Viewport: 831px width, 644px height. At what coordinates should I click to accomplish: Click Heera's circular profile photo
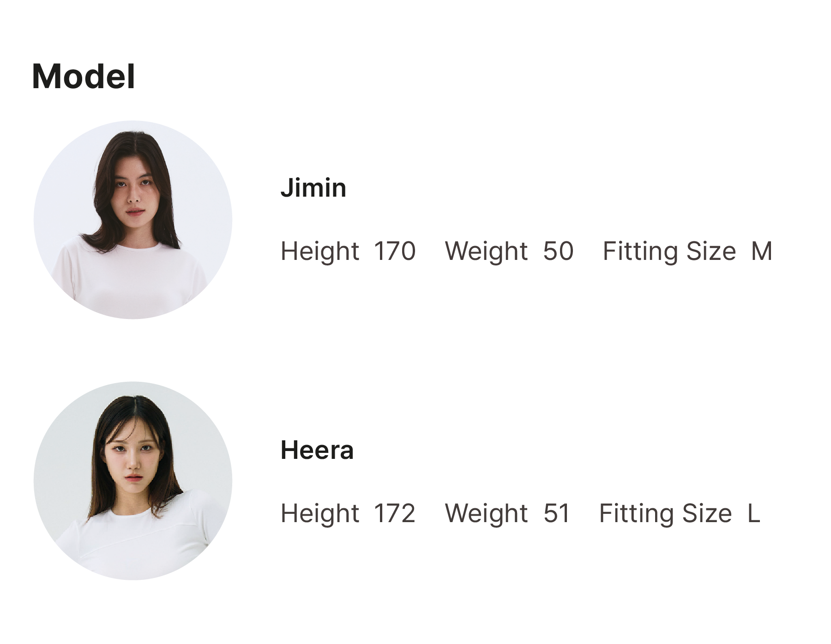(133, 481)
